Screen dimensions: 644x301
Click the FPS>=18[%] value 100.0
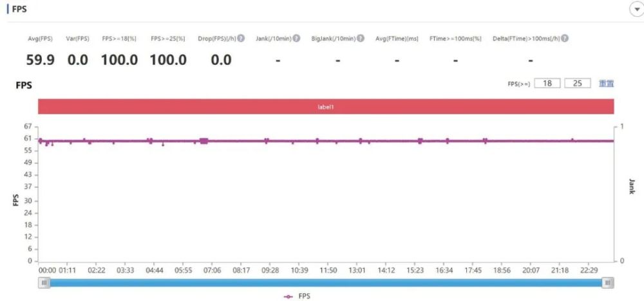[120, 60]
